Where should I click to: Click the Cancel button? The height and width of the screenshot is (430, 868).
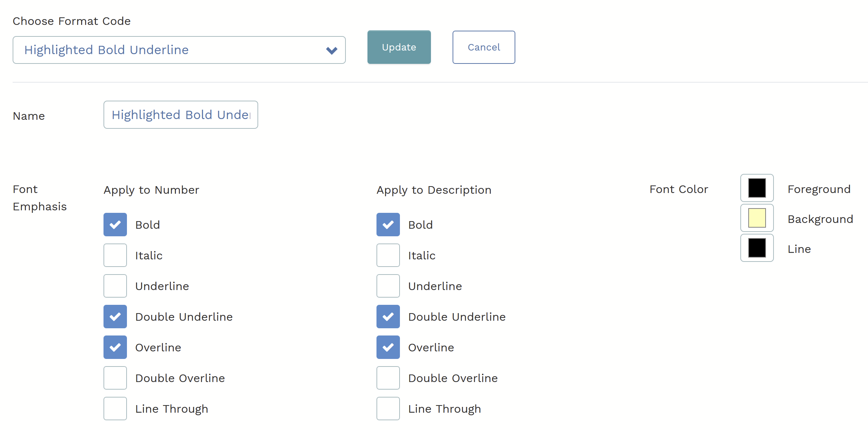tap(484, 47)
